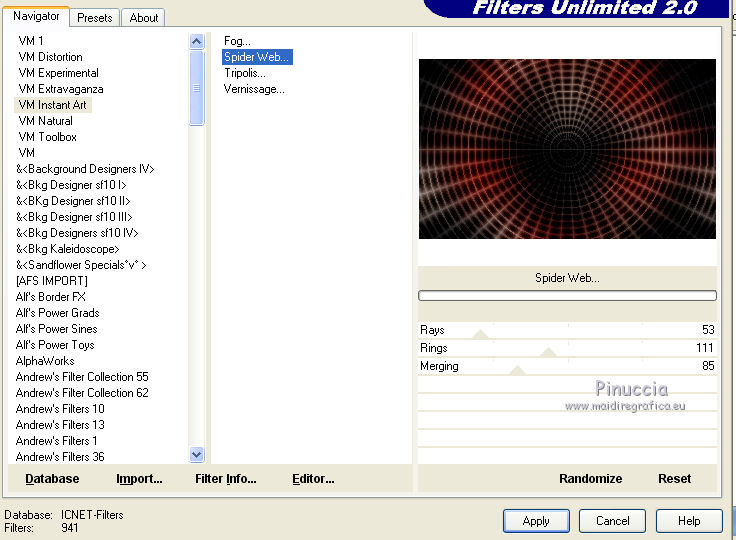Choose &<BKg Designer sf10 II> category
736x540 pixels.
73,201
